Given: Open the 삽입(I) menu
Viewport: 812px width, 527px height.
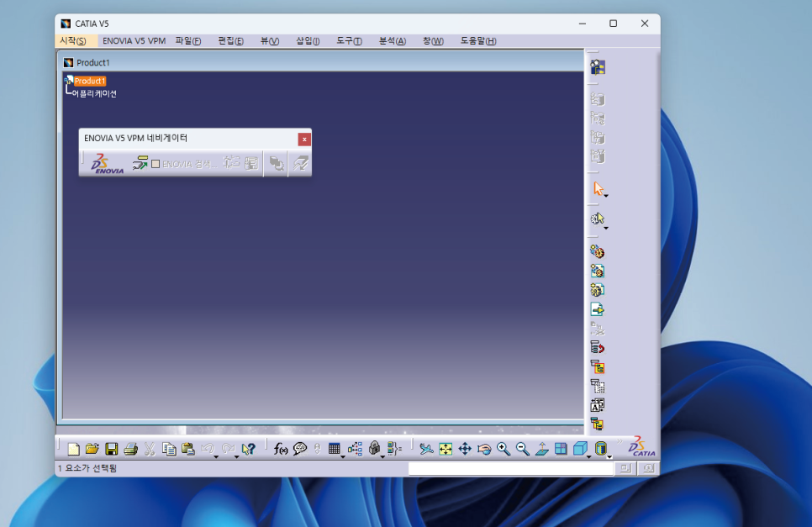Looking at the screenshot, I should click(308, 41).
